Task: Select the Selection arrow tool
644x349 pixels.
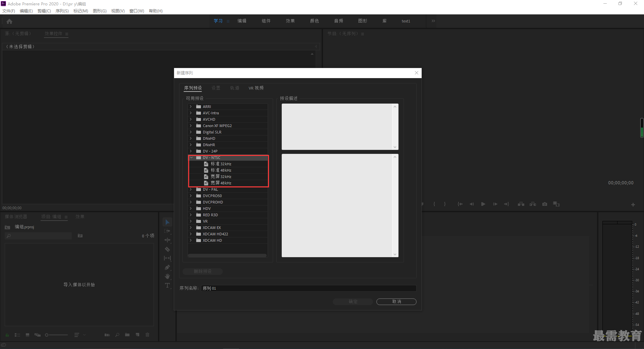Action: tap(167, 222)
